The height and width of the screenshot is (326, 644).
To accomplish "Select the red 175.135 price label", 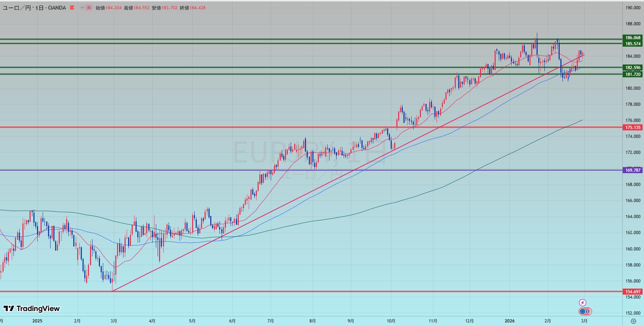I will [633, 128].
